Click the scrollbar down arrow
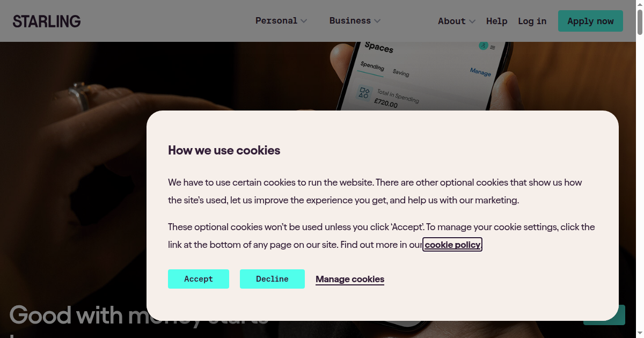 640,334
